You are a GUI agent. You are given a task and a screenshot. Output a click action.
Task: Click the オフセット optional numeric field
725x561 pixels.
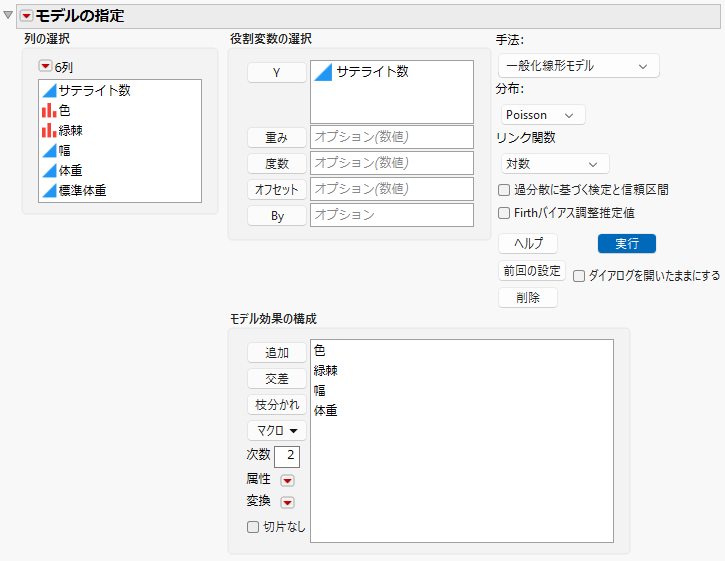point(392,189)
